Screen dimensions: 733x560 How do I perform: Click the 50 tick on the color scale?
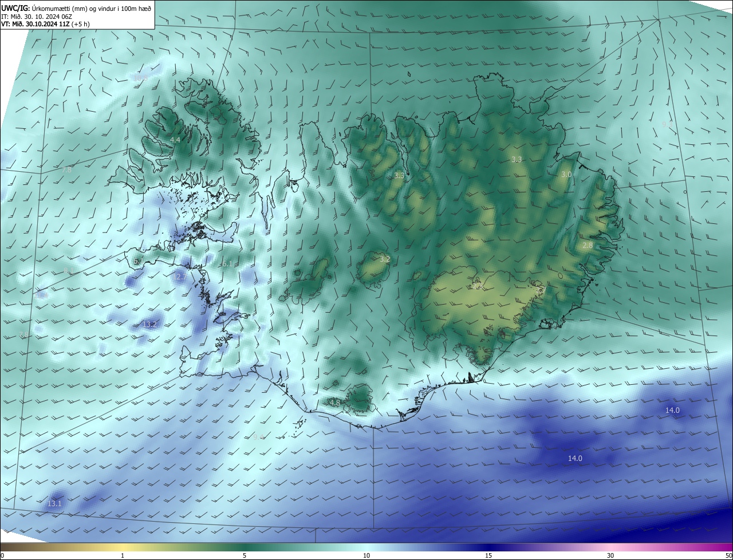728,556
